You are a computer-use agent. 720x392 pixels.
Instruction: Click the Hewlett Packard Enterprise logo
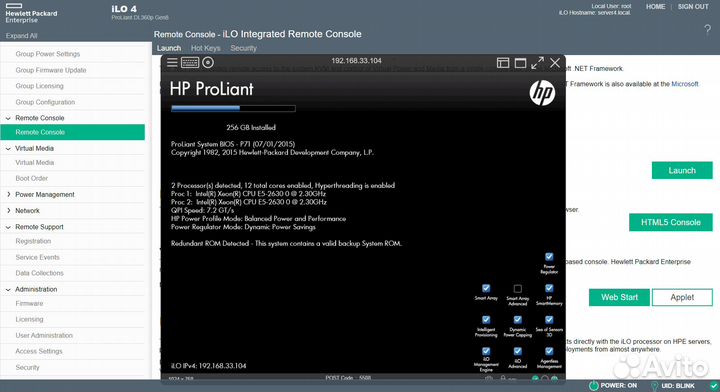coord(31,13)
